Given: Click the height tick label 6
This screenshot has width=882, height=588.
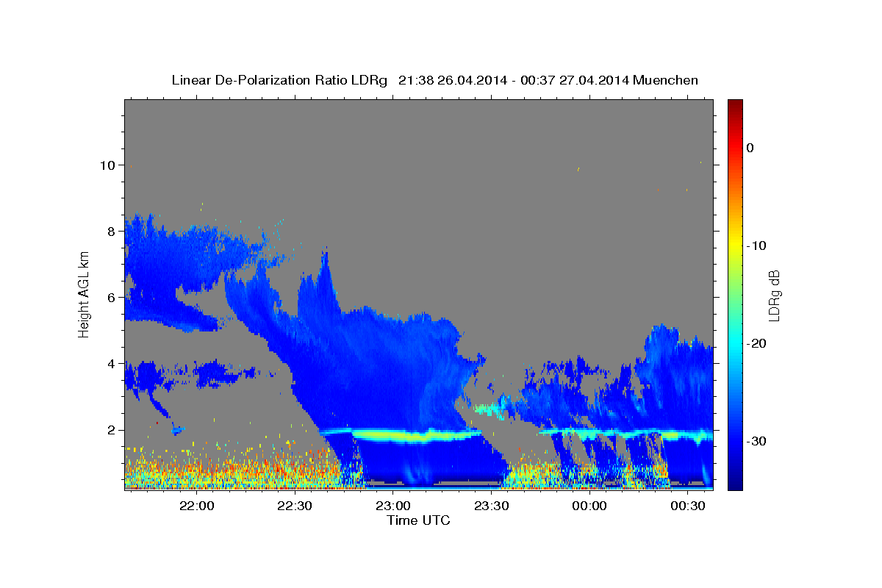Looking at the screenshot, I should tap(112, 298).
